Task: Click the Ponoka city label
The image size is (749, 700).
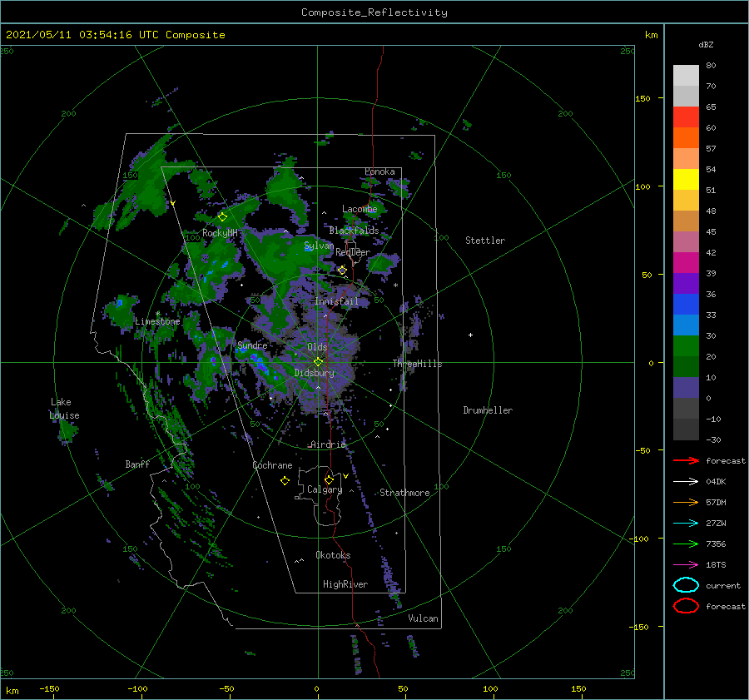Action: pyautogui.click(x=379, y=171)
